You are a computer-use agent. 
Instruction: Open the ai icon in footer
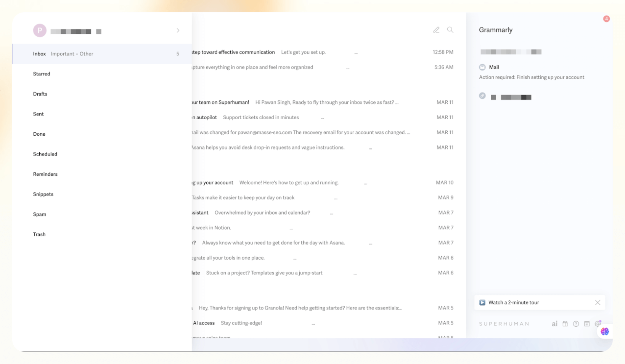tap(554, 324)
